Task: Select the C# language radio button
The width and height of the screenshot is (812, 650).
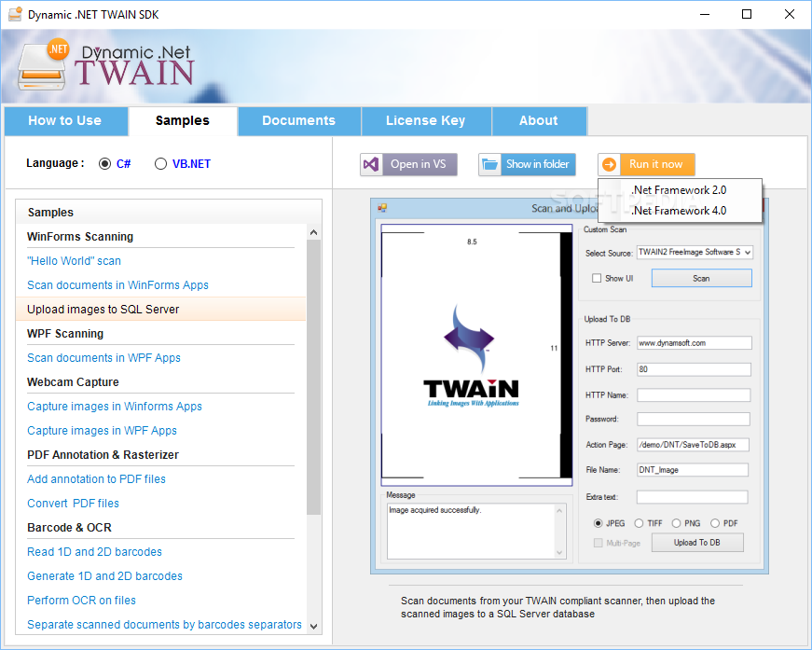Action: [x=104, y=163]
